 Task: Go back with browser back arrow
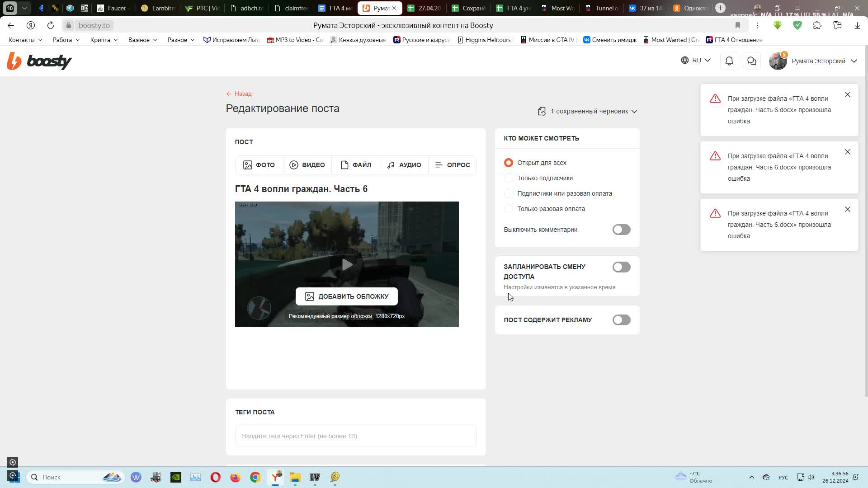coord(11,25)
